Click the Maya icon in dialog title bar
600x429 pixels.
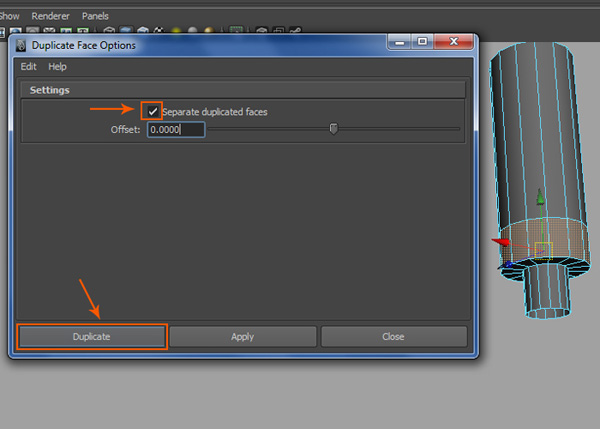coord(23,45)
